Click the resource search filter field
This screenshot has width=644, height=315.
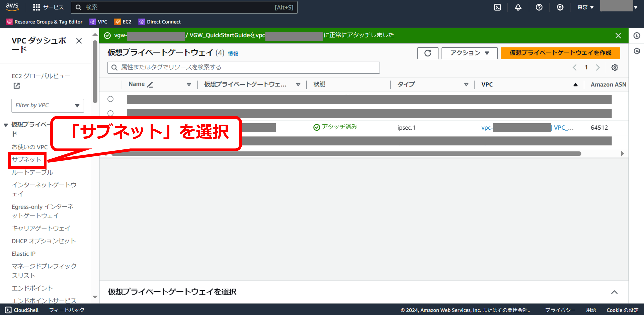243,67
